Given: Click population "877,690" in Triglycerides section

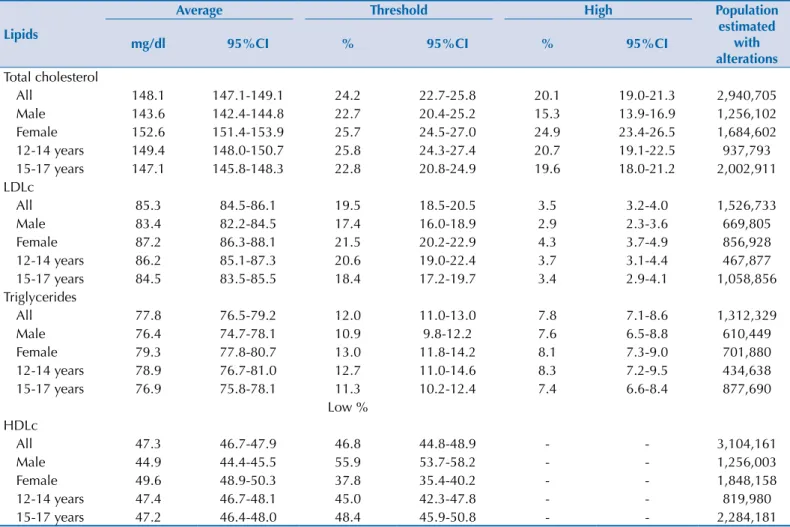Looking at the screenshot, I should [747, 389].
